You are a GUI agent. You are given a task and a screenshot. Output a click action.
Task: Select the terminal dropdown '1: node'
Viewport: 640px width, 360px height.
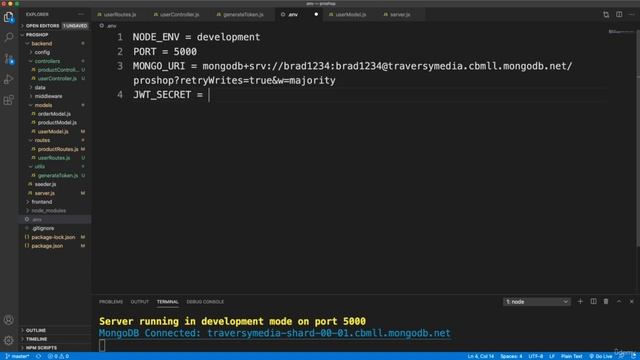pos(536,302)
